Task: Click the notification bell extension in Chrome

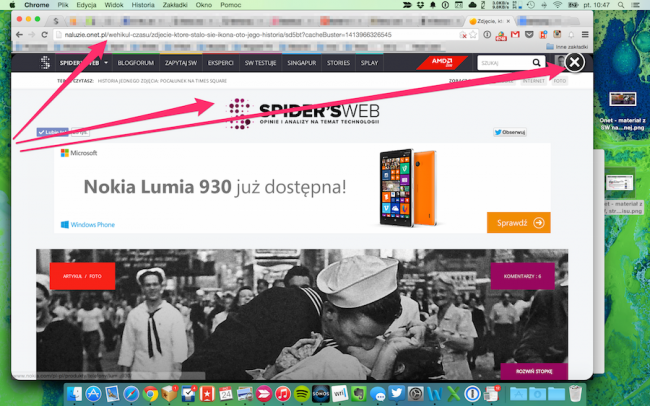Action: tap(571, 35)
